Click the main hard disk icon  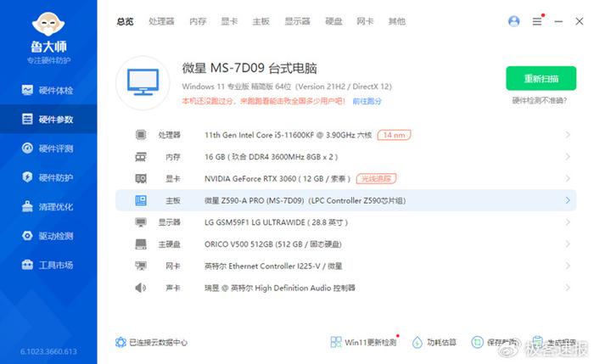[x=141, y=244]
